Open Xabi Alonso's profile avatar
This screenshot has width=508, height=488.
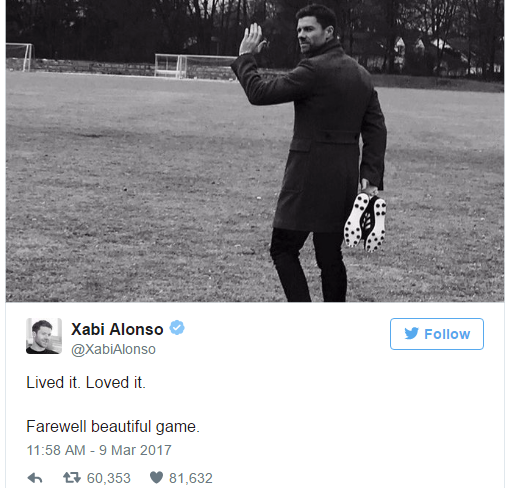click(x=44, y=336)
